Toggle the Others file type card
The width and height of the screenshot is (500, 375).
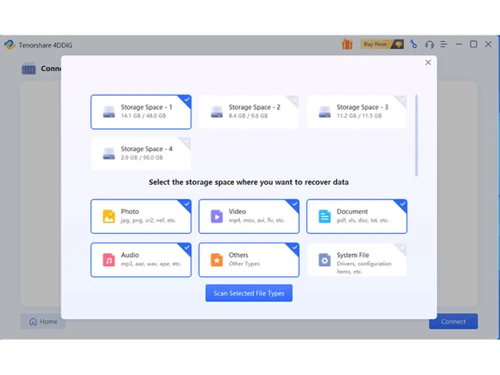point(249,260)
